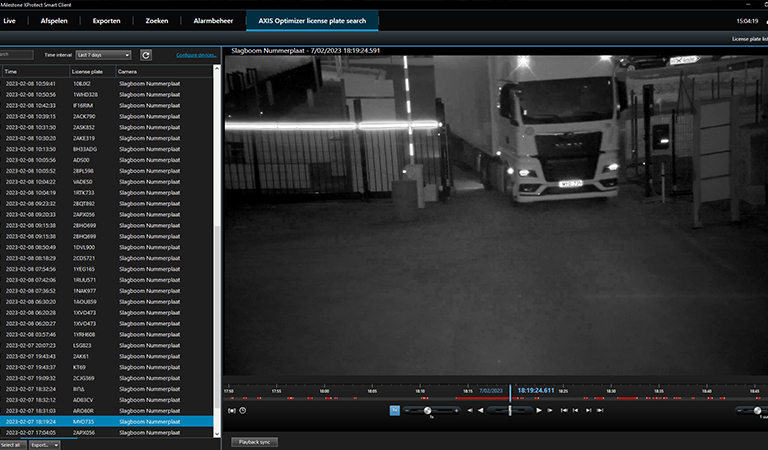Click the time selection mode icon
The width and height of the screenshot is (768, 450).
pos(232,410)
